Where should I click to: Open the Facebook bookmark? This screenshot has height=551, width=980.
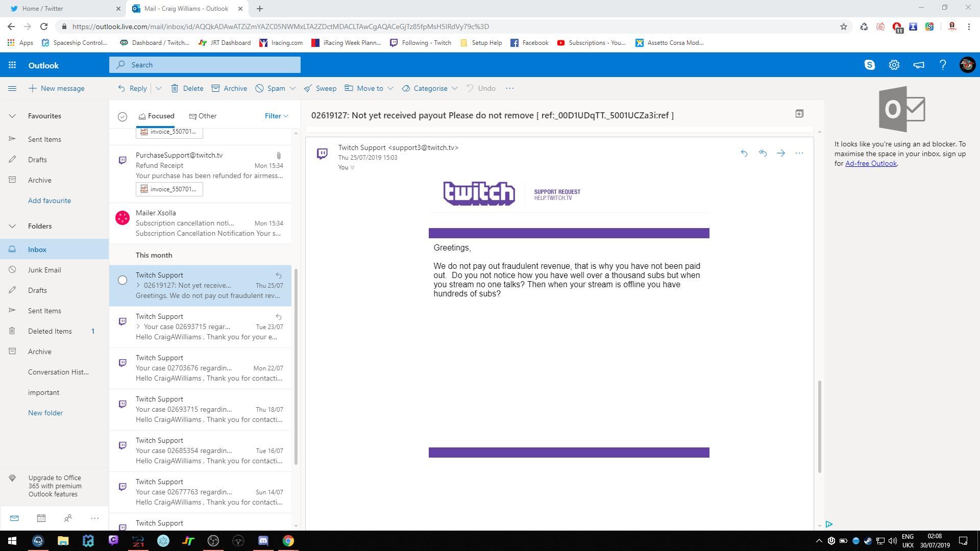(x=529, y=43)
